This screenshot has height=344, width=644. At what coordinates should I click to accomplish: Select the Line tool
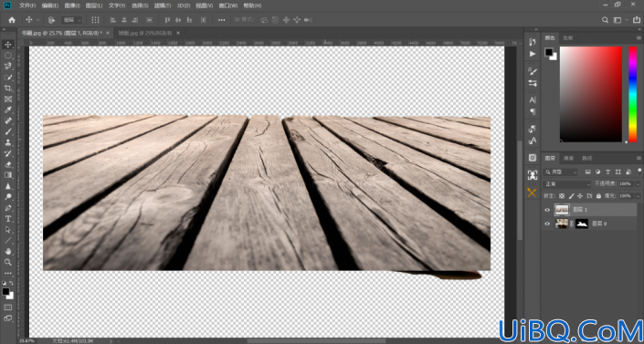click(x=8, y=240)
